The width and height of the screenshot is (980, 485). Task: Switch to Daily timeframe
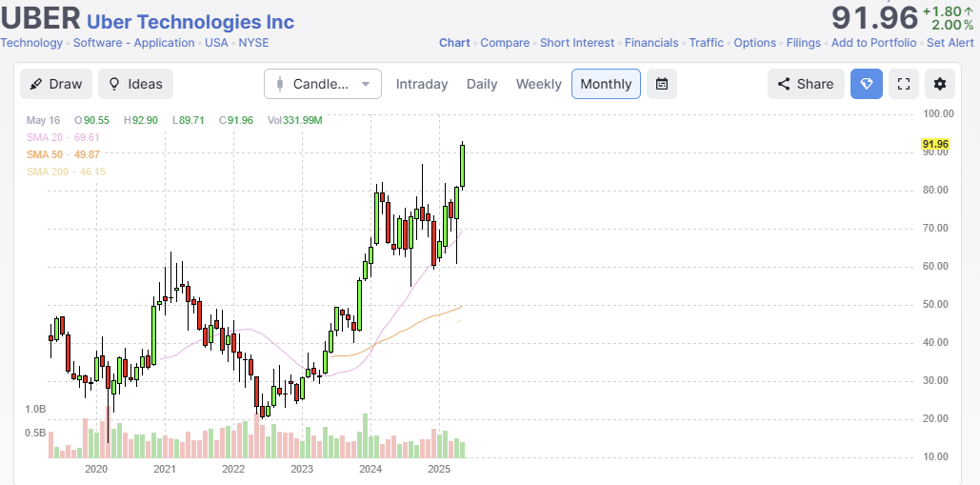pyautogui.click(x=482, y=84)
